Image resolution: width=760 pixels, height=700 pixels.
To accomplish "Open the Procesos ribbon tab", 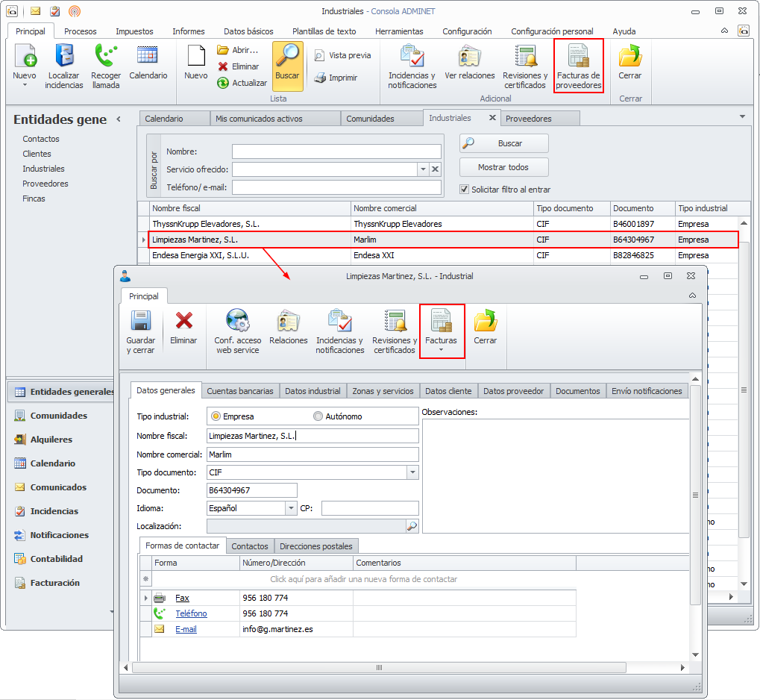I will [x=81, y=31].
